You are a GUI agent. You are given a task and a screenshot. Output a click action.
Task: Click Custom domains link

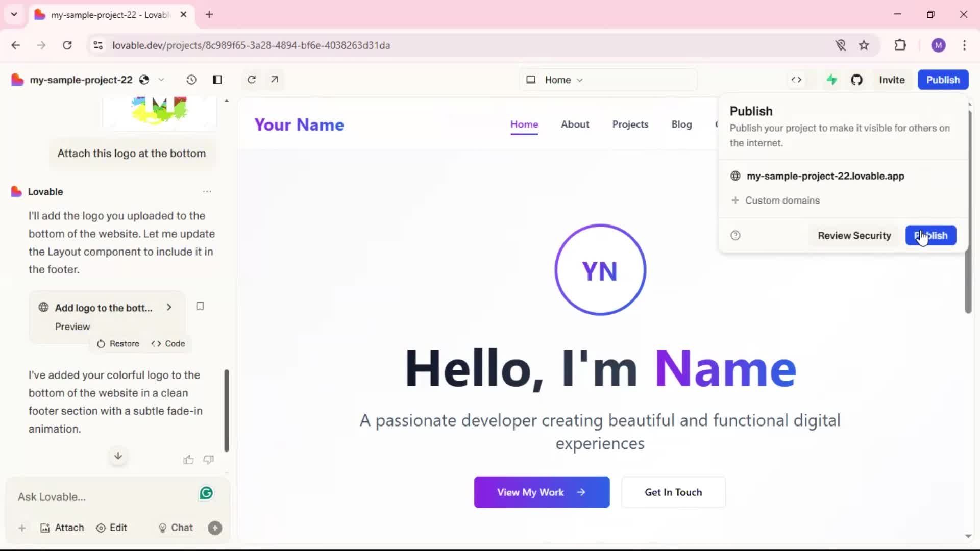[782, 201]
